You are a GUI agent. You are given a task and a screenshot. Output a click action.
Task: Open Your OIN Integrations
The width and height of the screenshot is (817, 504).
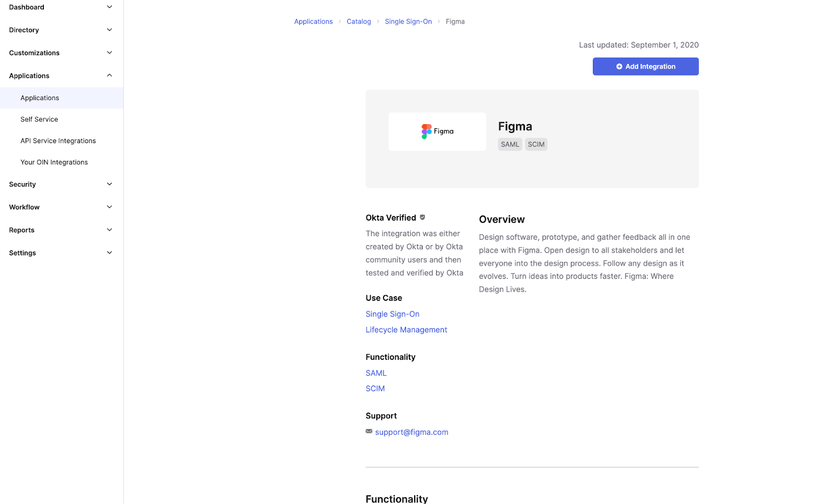54,162
